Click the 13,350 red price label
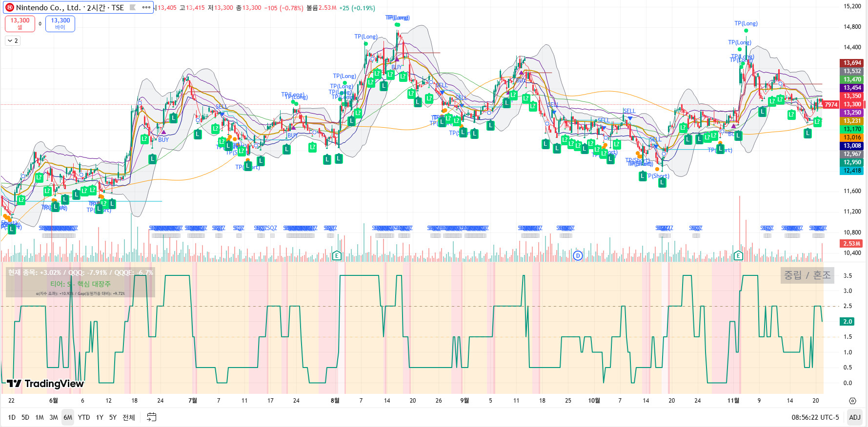Viewport: 868px width, 427px height. (852, 96)
